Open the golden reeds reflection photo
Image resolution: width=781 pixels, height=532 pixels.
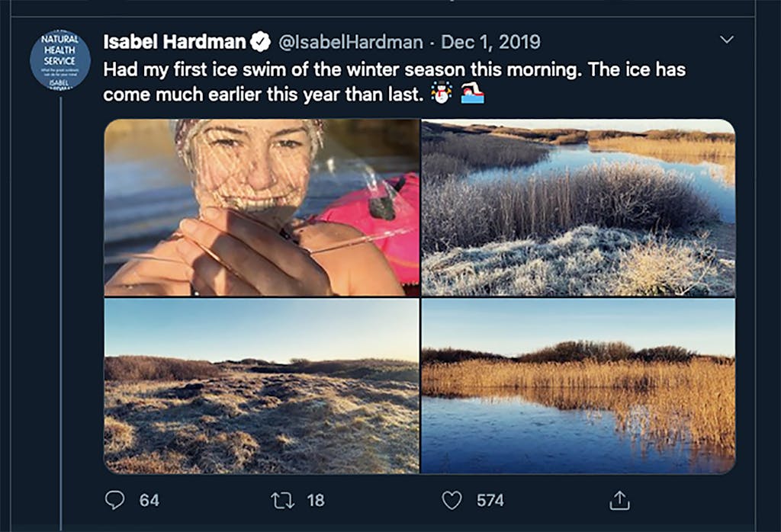click(578, 386)
